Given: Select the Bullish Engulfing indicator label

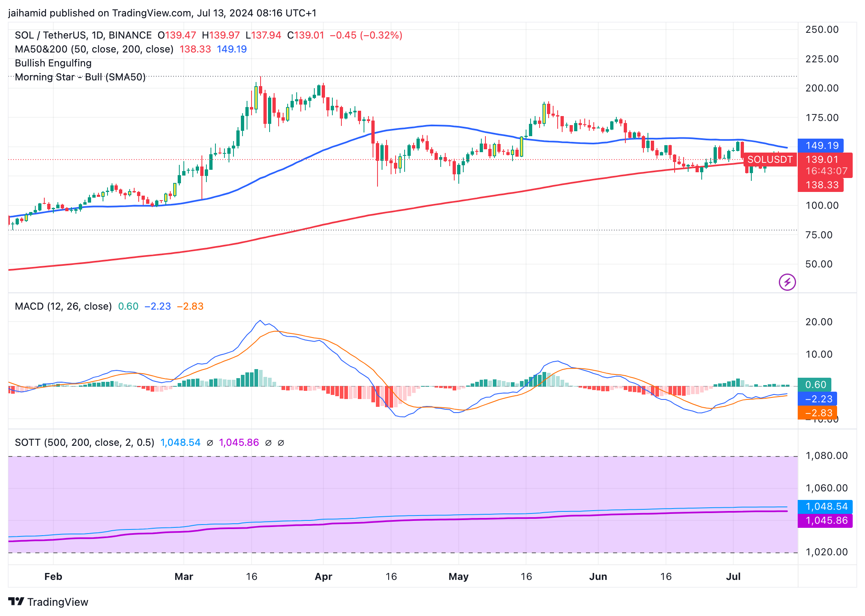Looking at the screenshot, I should [x=53, y=63].
